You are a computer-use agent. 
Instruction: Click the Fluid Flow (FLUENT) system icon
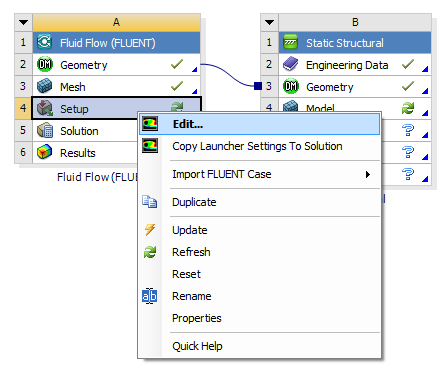[44, 42]
